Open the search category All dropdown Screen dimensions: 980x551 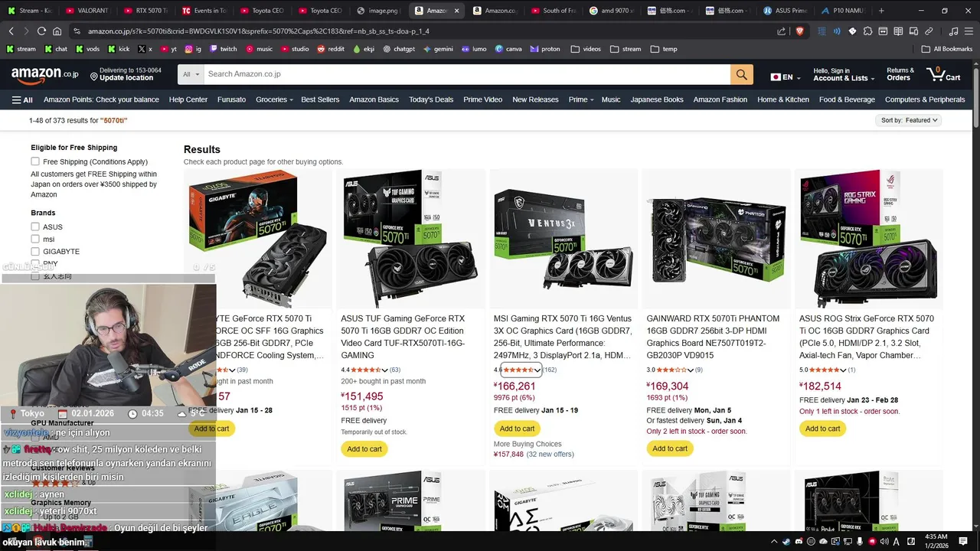pos(191,74)
